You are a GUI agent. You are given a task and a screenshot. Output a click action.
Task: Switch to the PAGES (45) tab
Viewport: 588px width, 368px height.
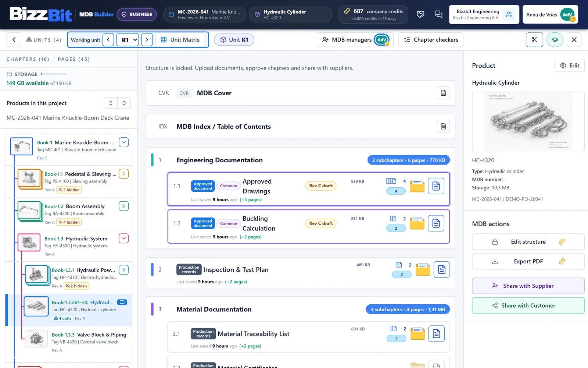point(74,59)
